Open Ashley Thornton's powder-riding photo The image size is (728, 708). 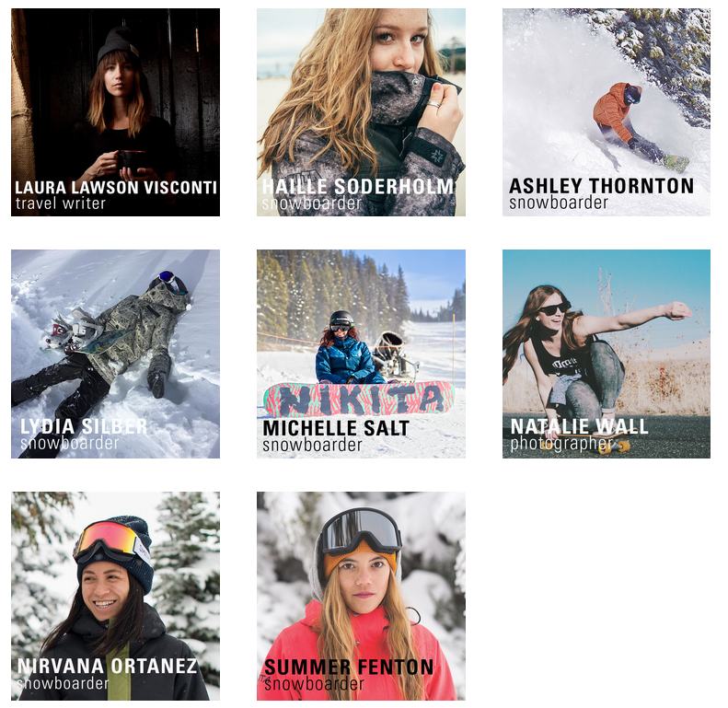[x=607, y=112]
